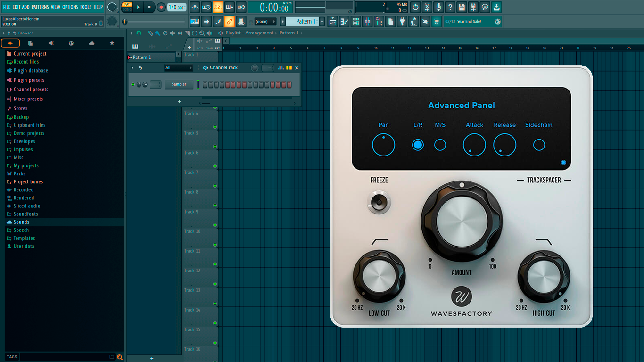Open help with the question mark icon
The width and height of the screenshot is (644, 362).
[450, 7]
